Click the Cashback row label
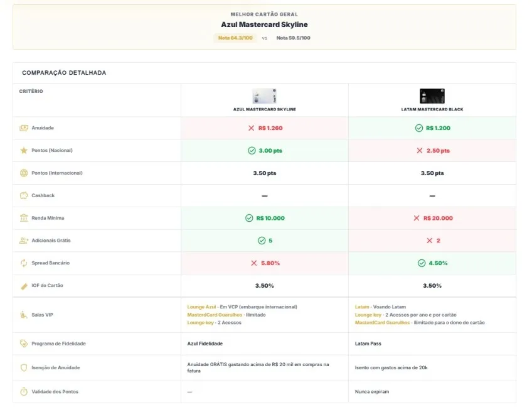 click(x=43, y=196)
